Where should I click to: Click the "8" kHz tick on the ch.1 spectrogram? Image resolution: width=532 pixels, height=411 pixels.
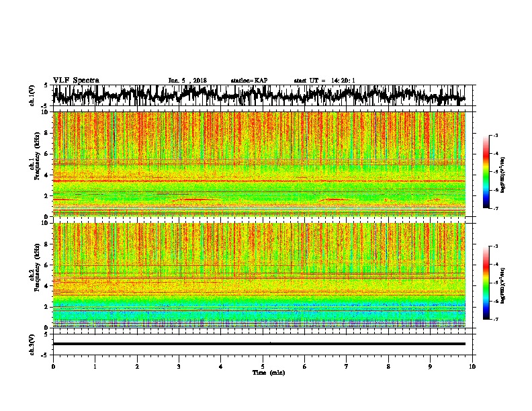(x=46, y=133)
